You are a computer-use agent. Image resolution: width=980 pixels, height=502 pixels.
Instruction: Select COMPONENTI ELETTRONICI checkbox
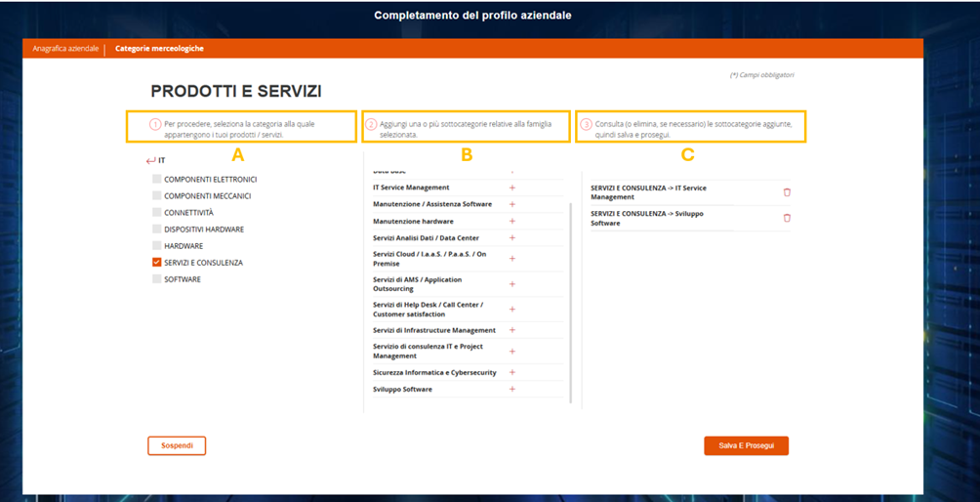(x=157, y=180)
